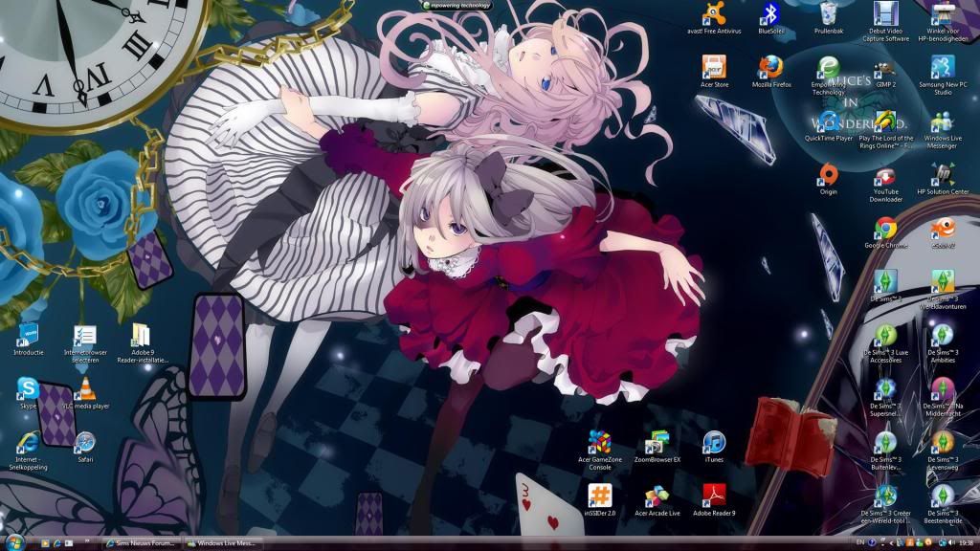This screenshot has width=980, height=551.
Task: Launch De Sims 3 Na Middernacht
Action: pyautogui.click(x=943, y=397)
